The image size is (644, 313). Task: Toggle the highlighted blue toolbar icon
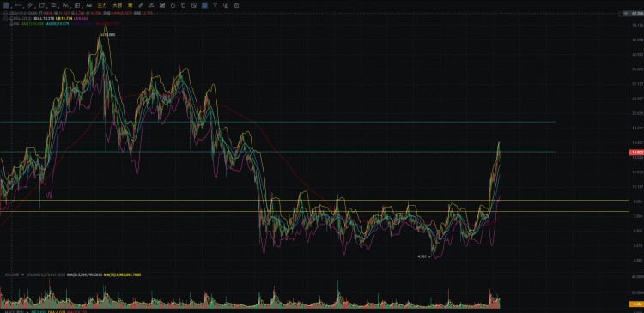pos(204,5)
